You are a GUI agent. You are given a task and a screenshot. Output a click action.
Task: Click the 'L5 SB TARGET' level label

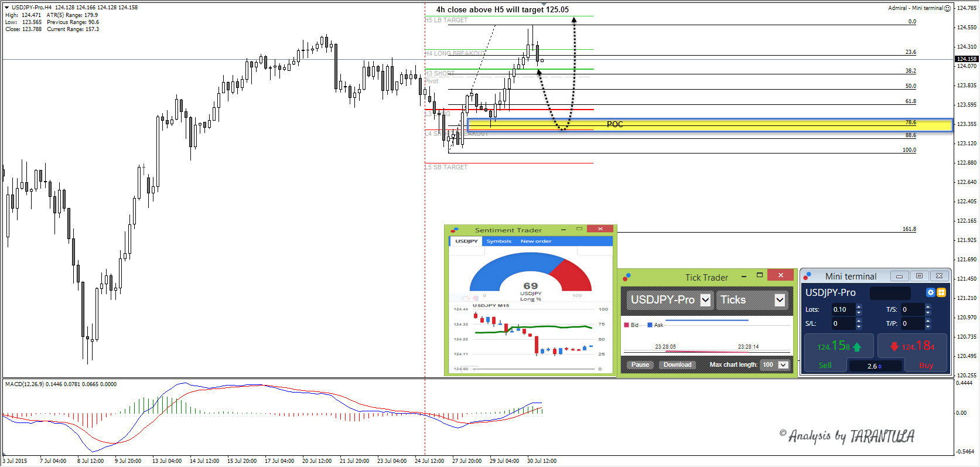pos(446,167)
